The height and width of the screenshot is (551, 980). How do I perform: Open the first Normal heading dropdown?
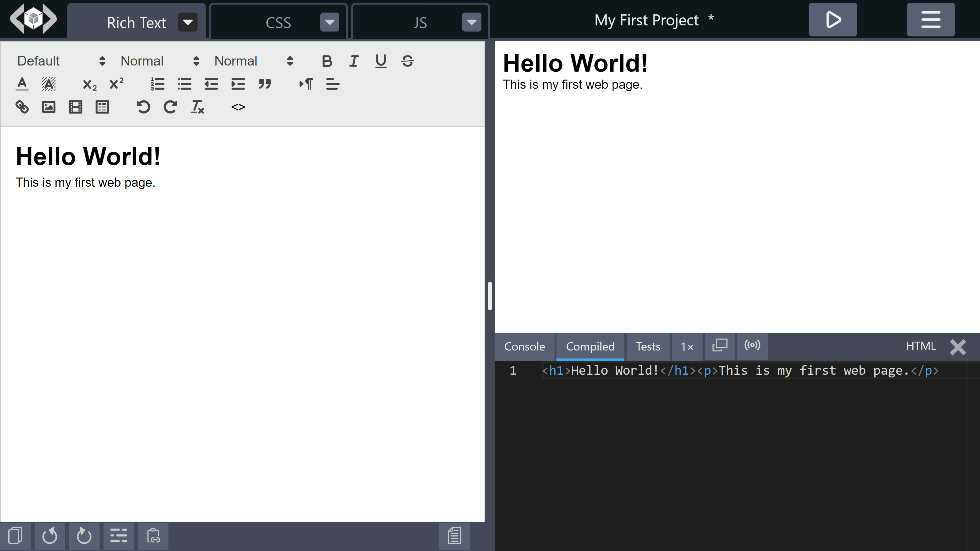[x=160, y=61]
